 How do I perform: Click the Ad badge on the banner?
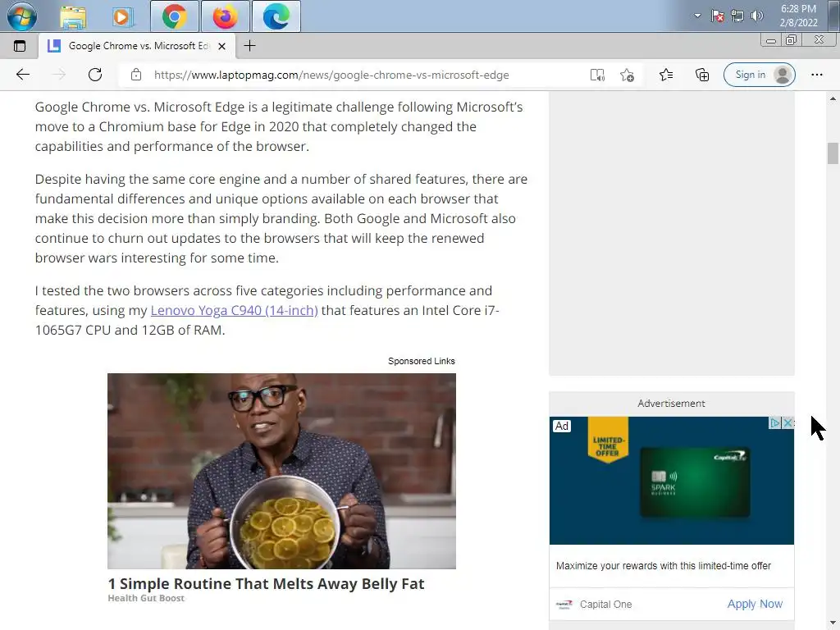[561, 426]
